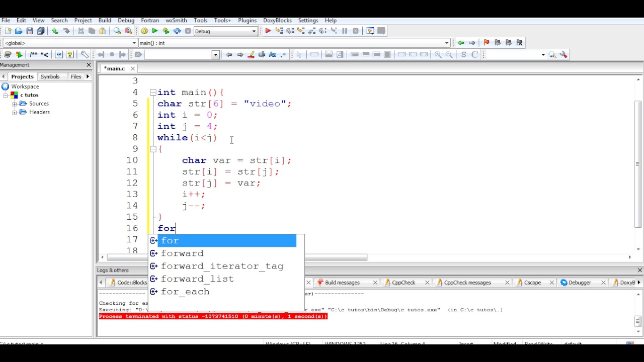
Task: Close the main.c editor tab
Action: pyautogui.click(x=133, y=68)
